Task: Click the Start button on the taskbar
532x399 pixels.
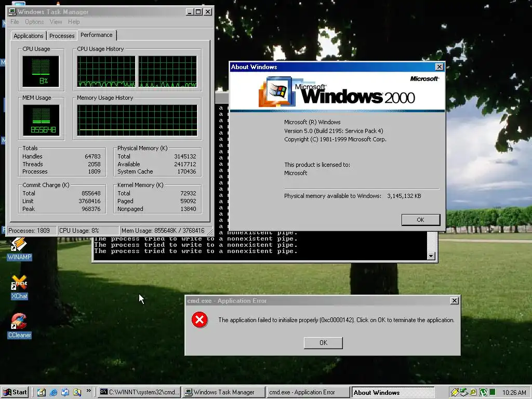Action: 15,392
